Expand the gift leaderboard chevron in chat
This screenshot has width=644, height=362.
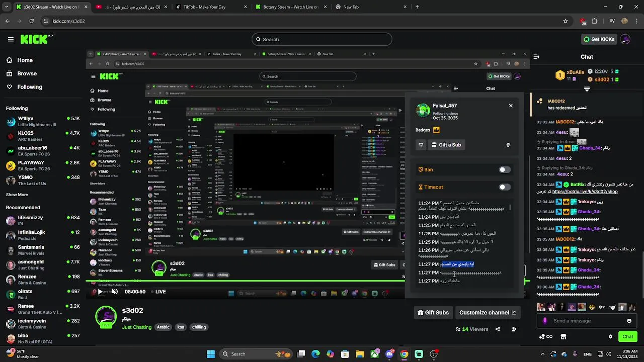click(x=587, y=89)
